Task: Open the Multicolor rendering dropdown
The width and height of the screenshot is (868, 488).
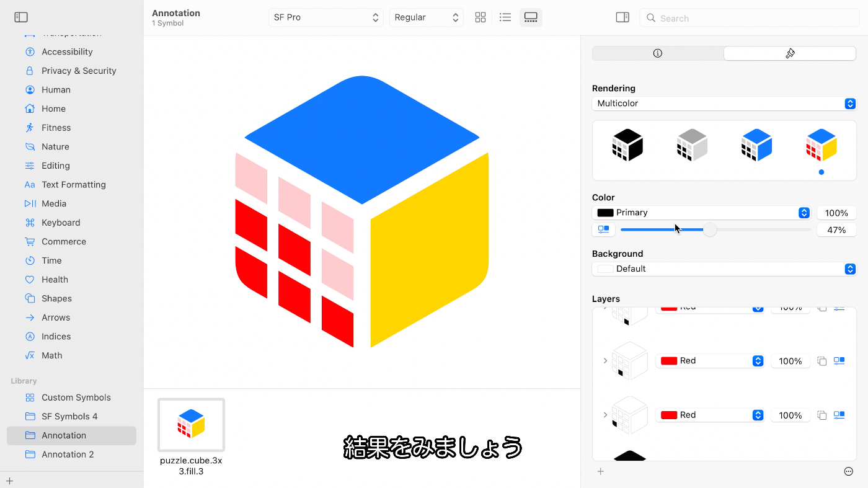Action: 724,104
